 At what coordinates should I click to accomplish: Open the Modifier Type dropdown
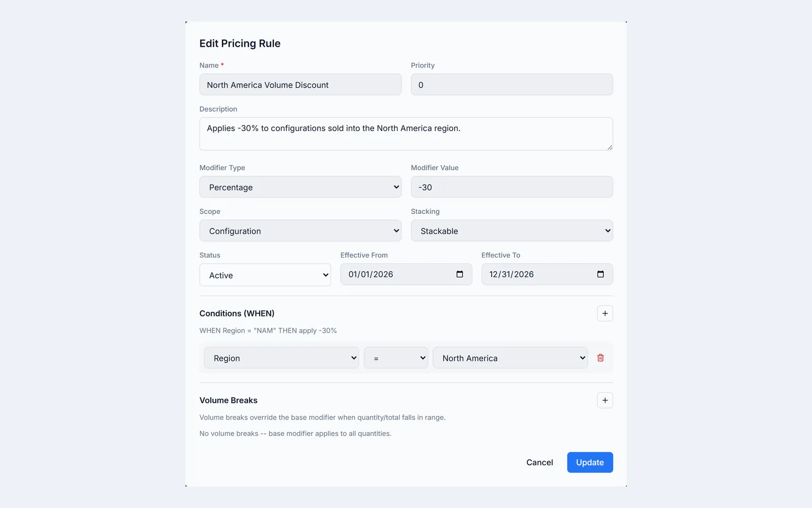pos(300,187)
